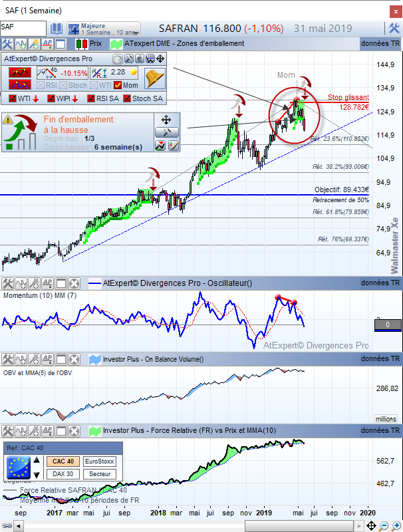Viewport: 403px width, 532px height.
Task: Toggle the greyed-out WTI checkbox next to Mom
Action: point(94,85)
